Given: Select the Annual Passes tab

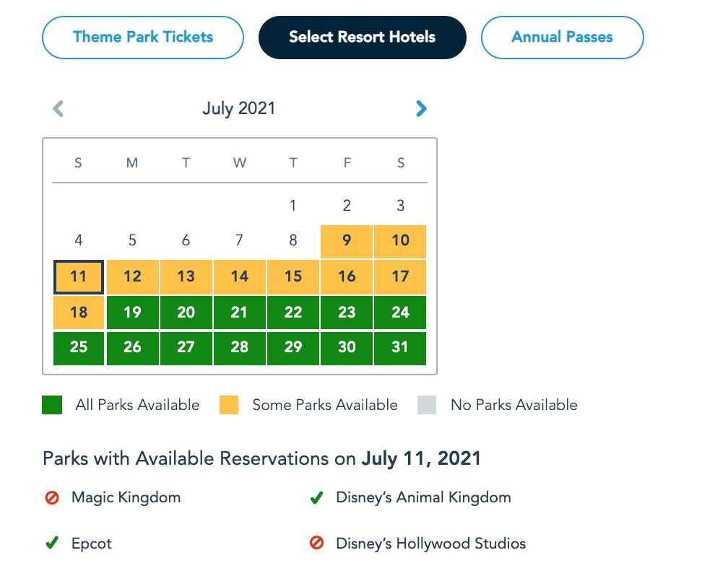Looking at the screenshot, I should (x=562, y=37).
